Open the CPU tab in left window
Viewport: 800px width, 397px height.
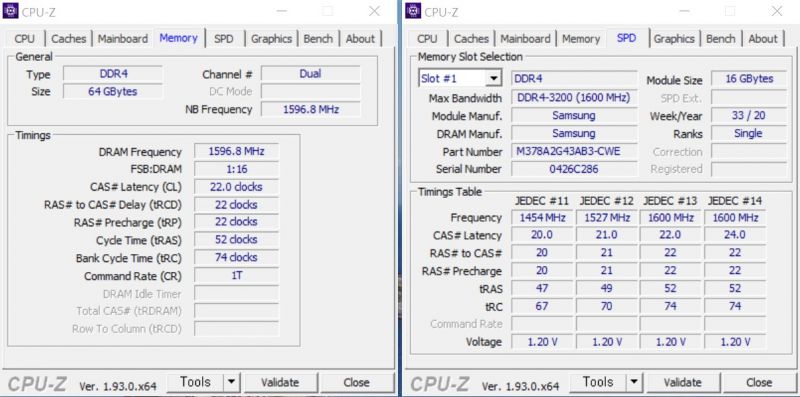point(24,39)
